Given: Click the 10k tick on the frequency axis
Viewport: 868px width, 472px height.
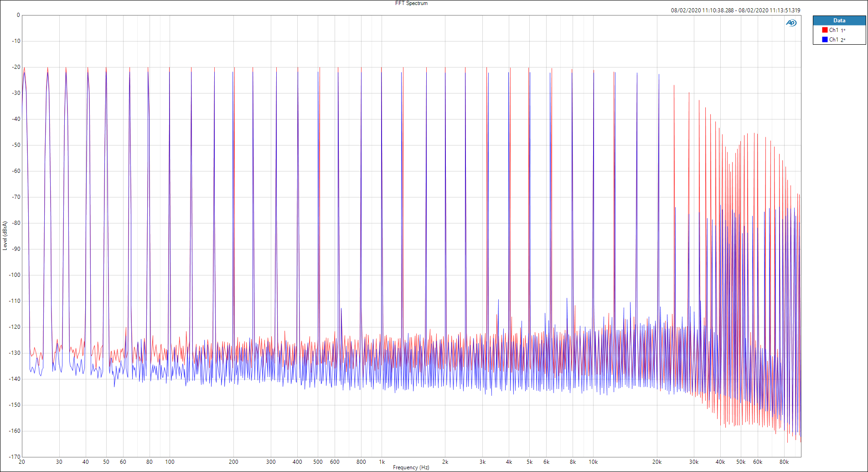Looking at the screenshot, I should pyautogui.click(x=593, y=462).
